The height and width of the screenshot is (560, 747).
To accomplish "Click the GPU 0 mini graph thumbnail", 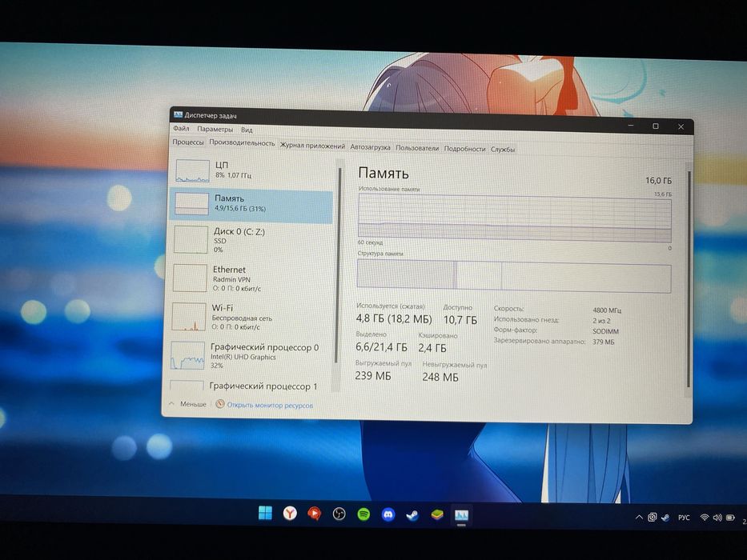I will 187,356.
